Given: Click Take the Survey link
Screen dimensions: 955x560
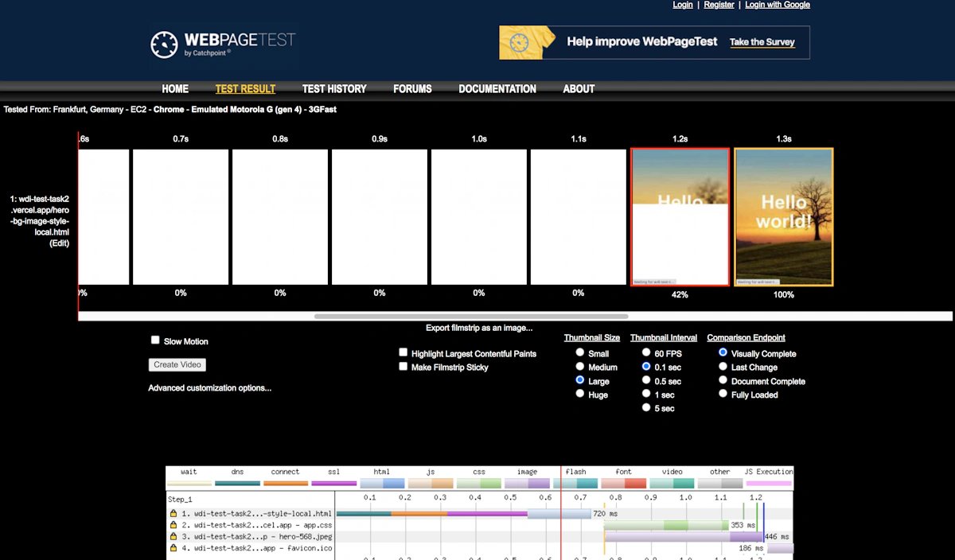Looking at the screenshot, I should pos(762,42).
